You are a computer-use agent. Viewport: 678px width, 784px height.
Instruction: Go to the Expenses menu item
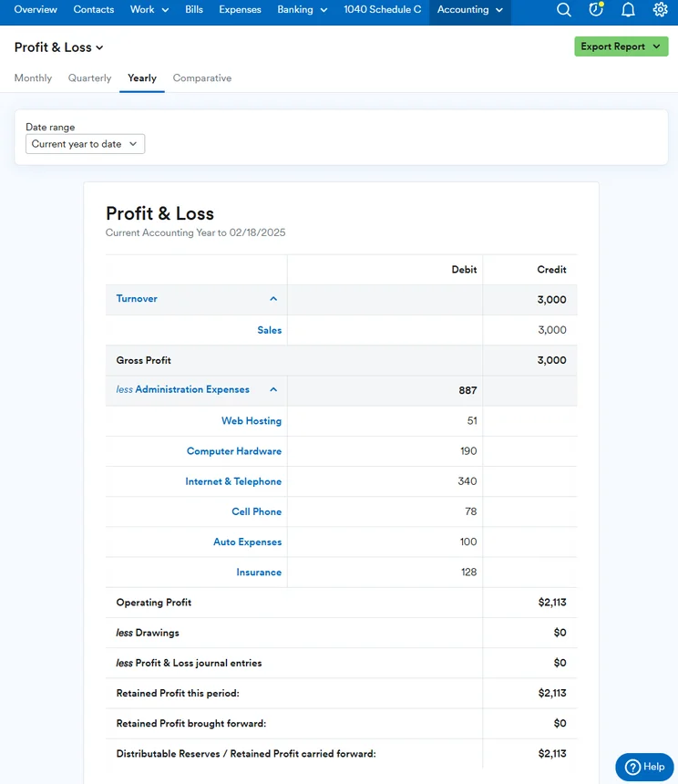pyautogui.click(x=240, y=9)
